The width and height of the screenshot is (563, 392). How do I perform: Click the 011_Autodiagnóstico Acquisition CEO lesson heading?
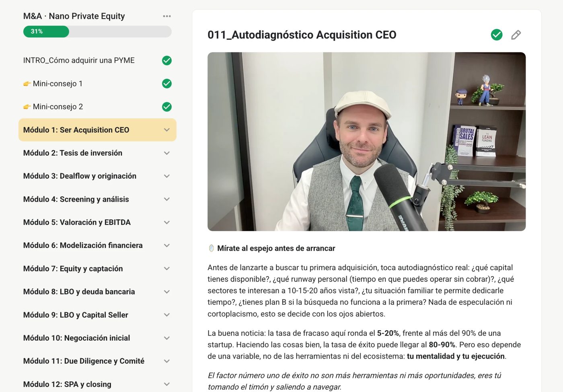pos(302,35)
